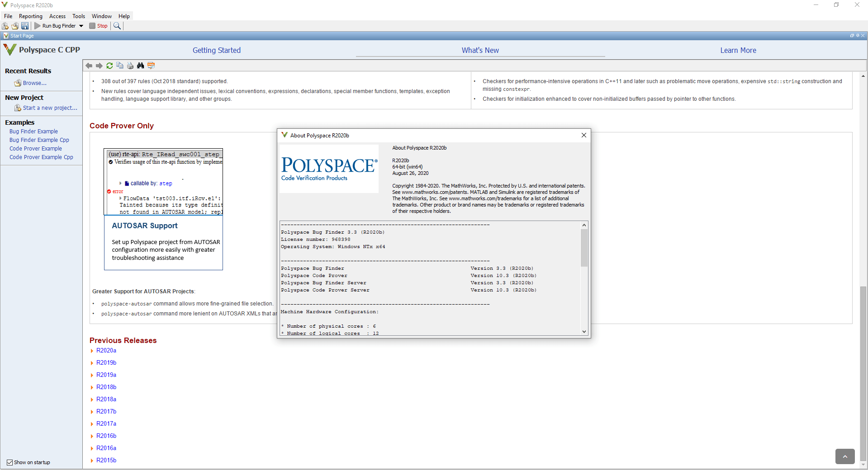868x470 pixels.
Task: Click the Save floppy disk toolbar icon
Action: click(x=25, y=26)
